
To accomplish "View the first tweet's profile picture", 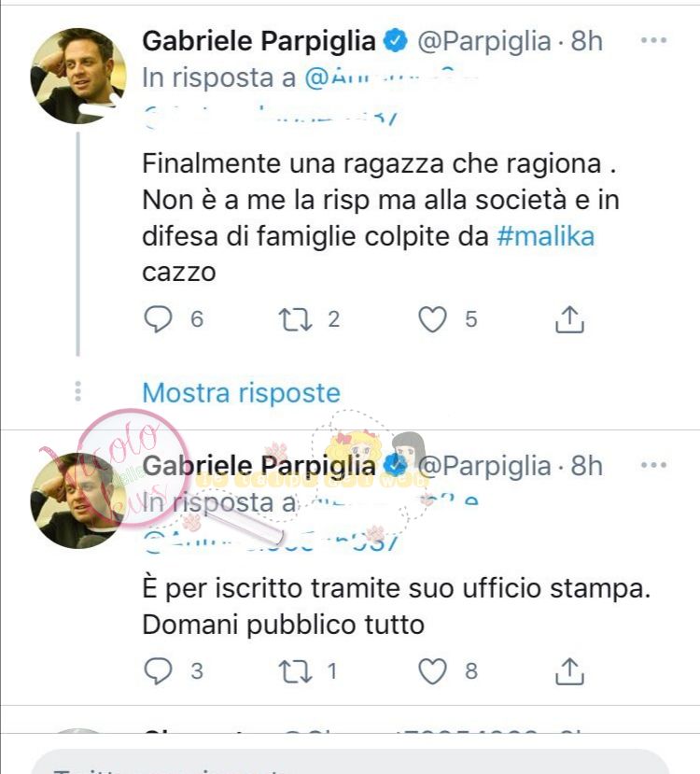I will (x=78, y=76).
